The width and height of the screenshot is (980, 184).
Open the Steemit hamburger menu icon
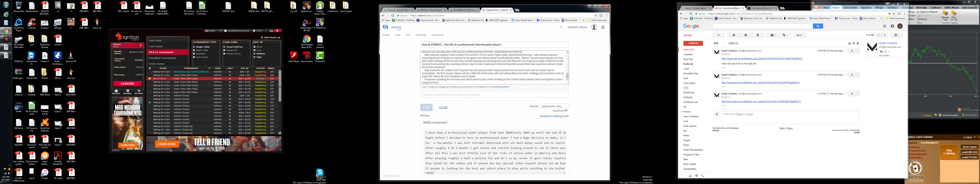tap(603, 27)
